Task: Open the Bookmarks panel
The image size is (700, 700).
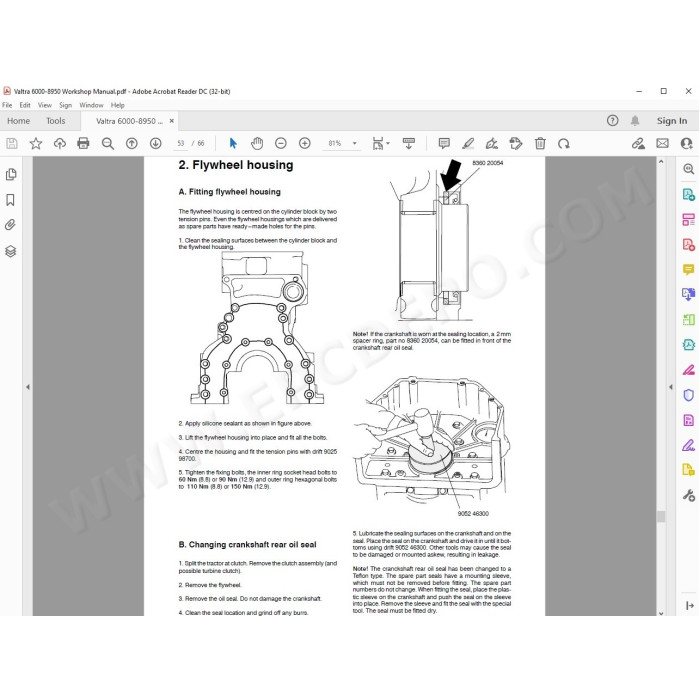Action: [x=10, y=200]
